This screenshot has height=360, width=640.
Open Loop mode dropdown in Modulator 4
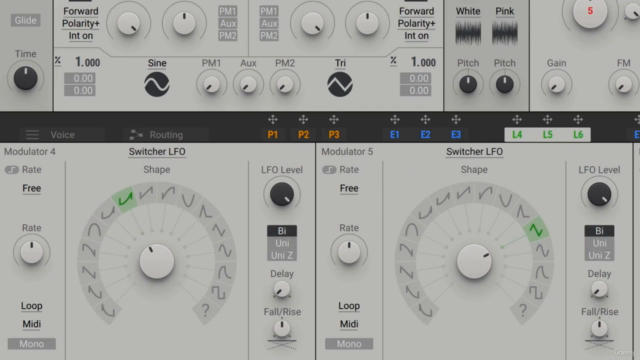click(x=31, y=306)
